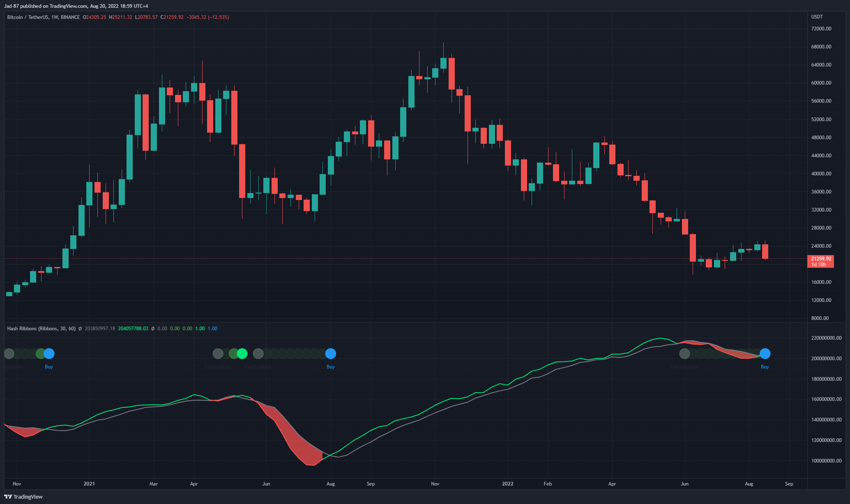Click the low value L20783.57
The image size is (850, 504).
tap(146, 17)
